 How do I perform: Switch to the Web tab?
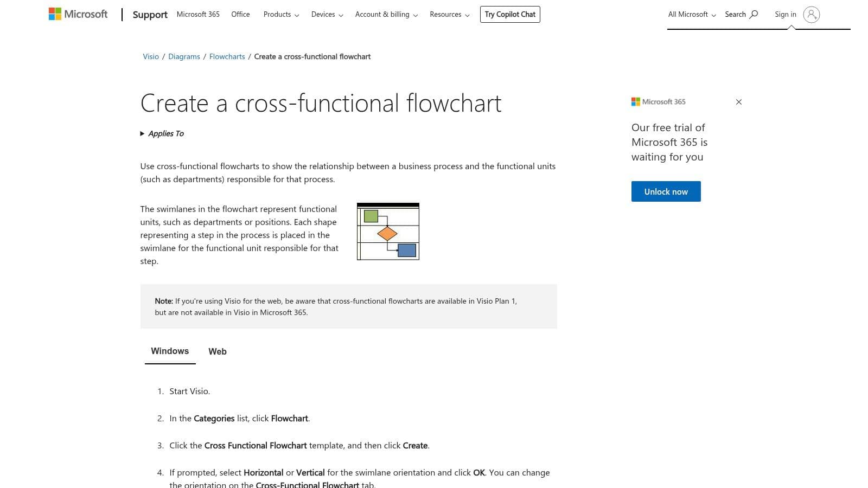(218, 351)
